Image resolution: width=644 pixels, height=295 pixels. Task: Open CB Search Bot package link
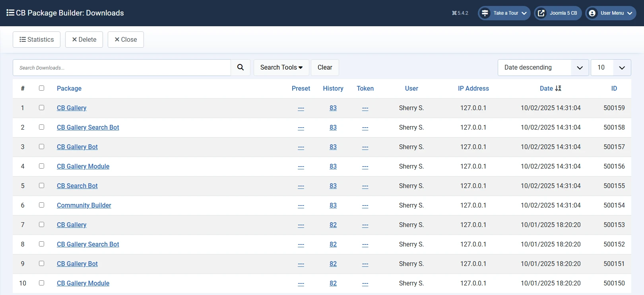pyautogui.click(x=77, y=186)
